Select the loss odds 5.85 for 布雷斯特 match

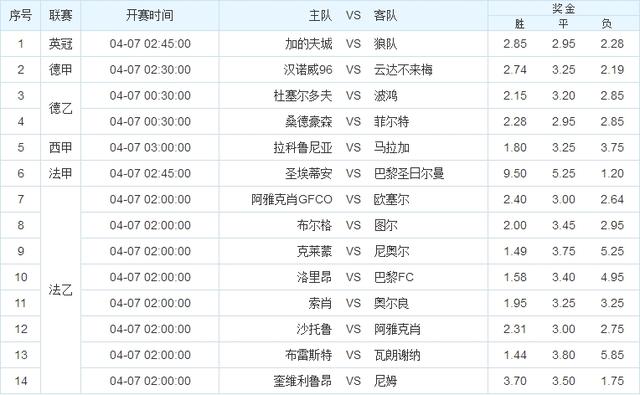pos(612,355)
